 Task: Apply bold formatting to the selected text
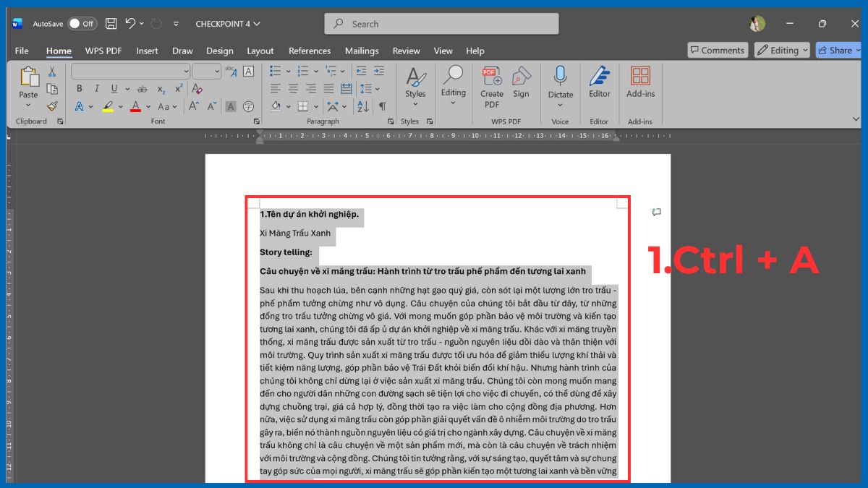coord(79,88)
